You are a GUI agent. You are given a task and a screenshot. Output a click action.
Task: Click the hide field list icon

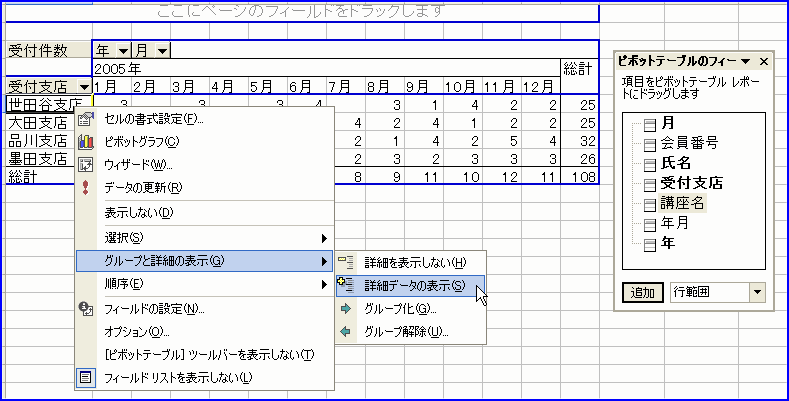(x=86, y=377)
